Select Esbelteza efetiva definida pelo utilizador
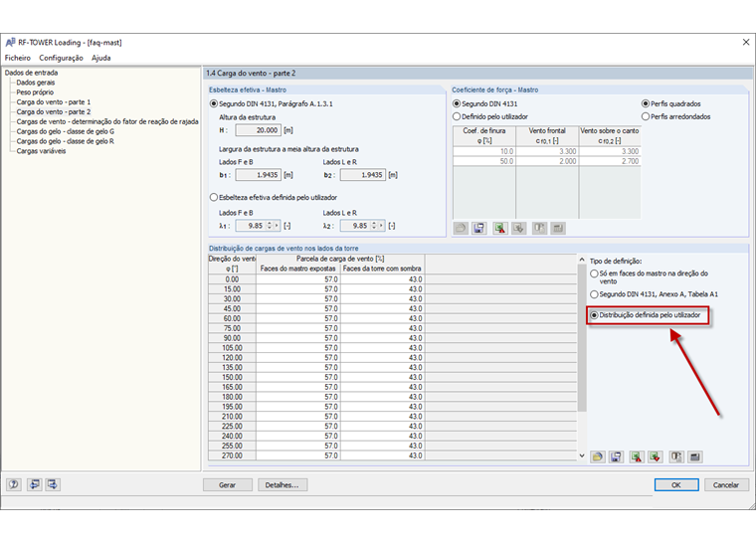 tap(214, 197)
